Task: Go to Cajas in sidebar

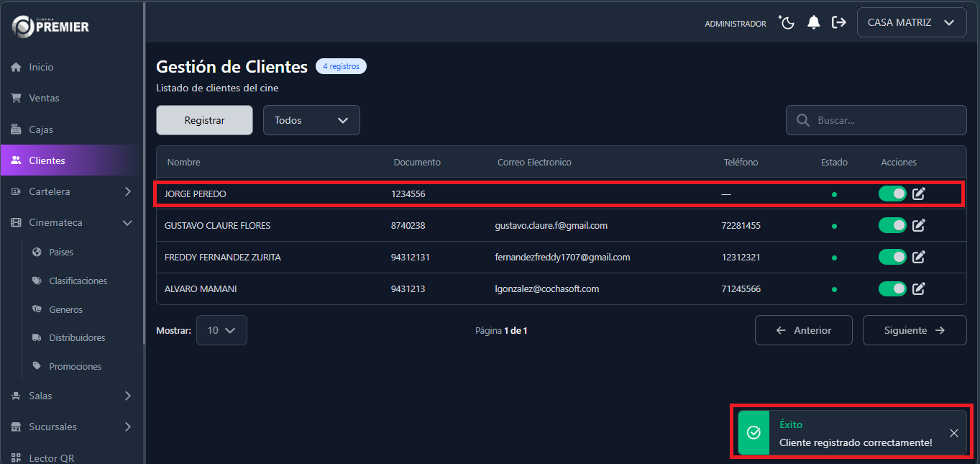Action: pyautogui.click(x=41, y=130)
